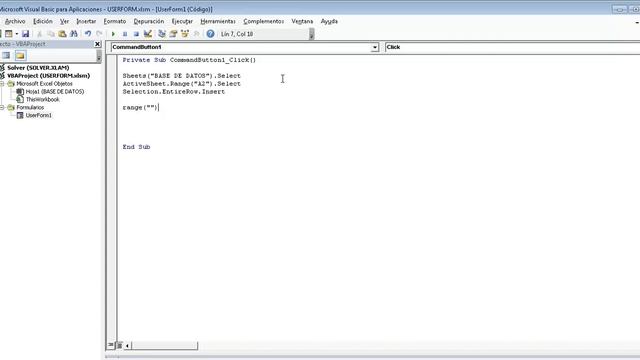Click the Reset stop icon
The image size is (640, 360).
pos(136,34)
